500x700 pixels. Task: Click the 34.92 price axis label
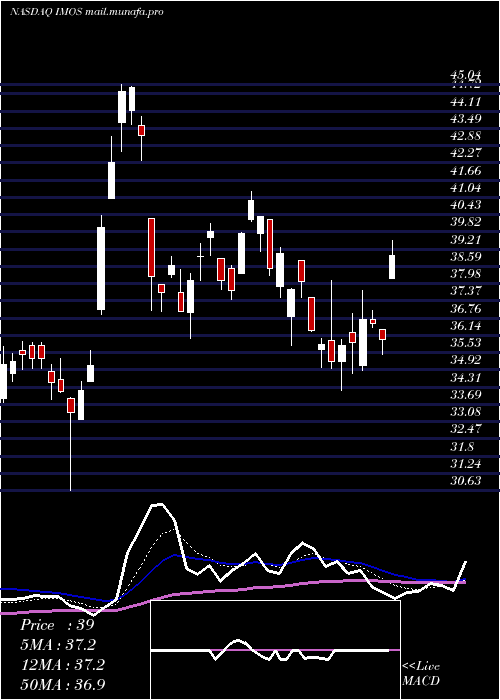coord(466,360)
